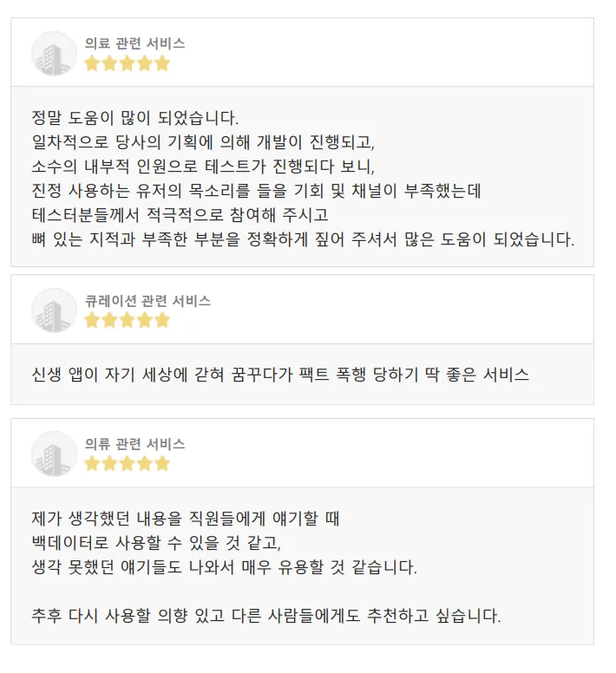
Task: Click the review text starting '신생 앱이 자기 세상에'
Action: click(279, 375)
